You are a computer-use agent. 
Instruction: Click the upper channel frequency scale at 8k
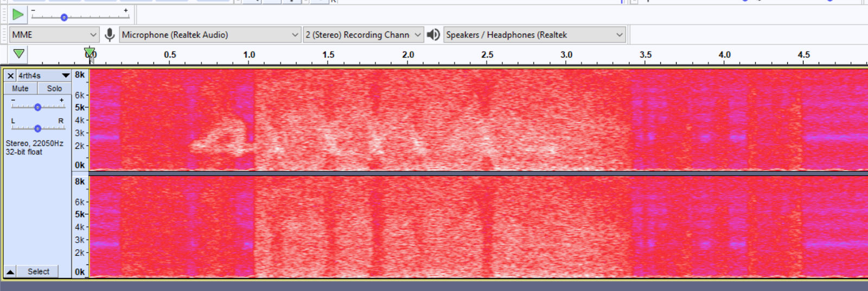click(x=80, y=75)
